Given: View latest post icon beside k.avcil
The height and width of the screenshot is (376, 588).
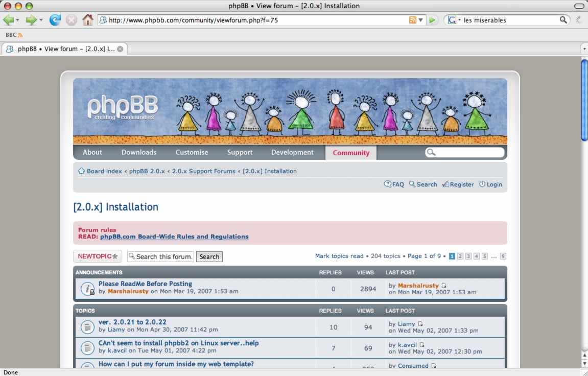Looking at the screenshot, I should 422,345.
